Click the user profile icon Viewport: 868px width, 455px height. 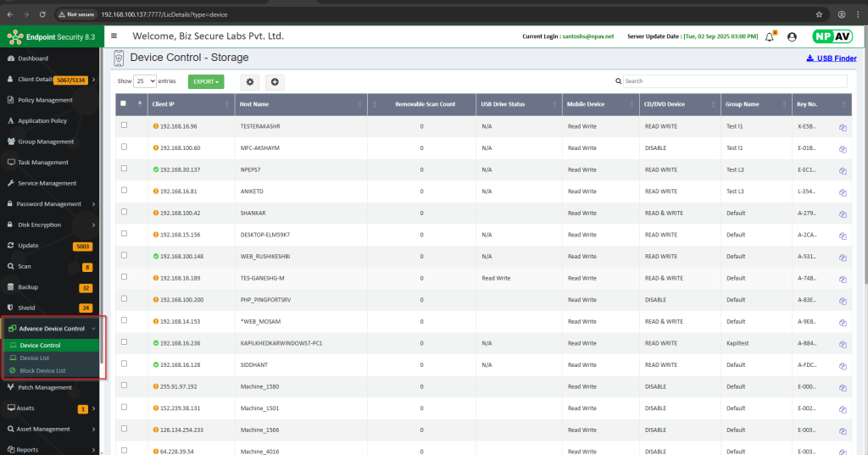pyautogui.click(x=792, y=36)
